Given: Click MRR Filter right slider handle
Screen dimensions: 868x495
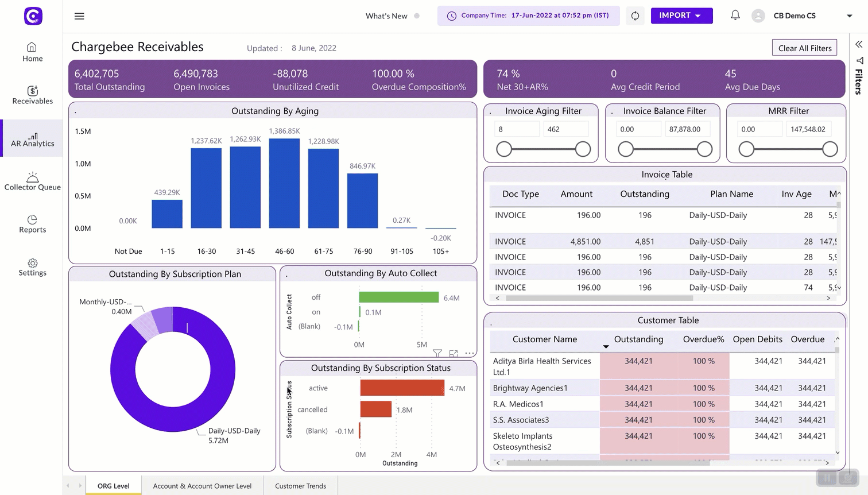Looking at the screenshot, I should 830,149.
